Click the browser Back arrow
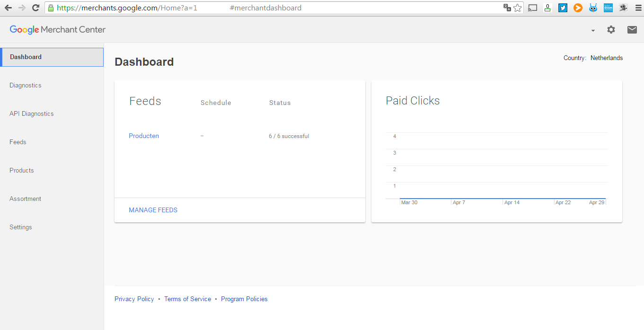 (x=8, y=8)
